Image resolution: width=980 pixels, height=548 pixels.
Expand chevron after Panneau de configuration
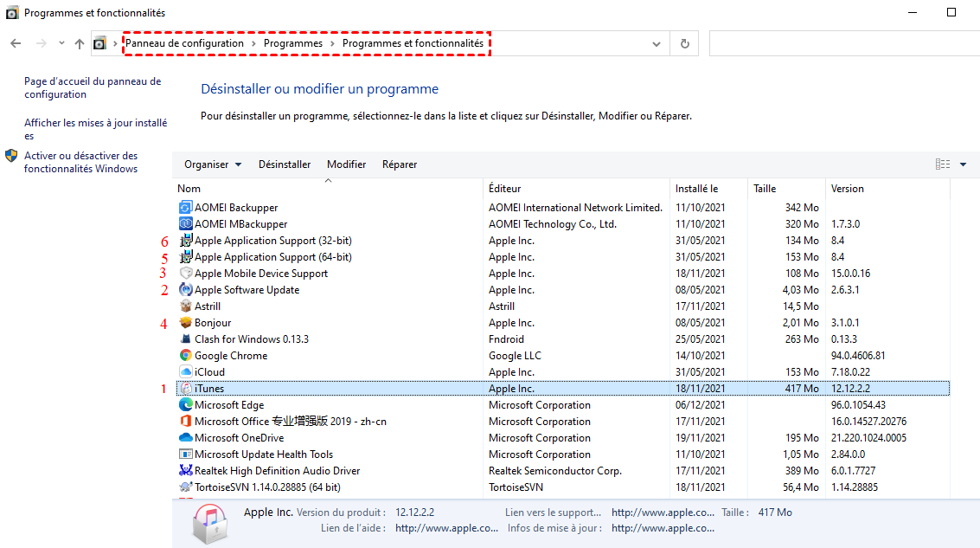point(253,43)
